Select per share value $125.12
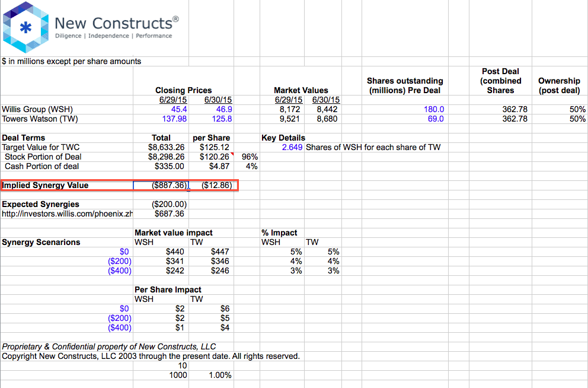 point(214,147)
